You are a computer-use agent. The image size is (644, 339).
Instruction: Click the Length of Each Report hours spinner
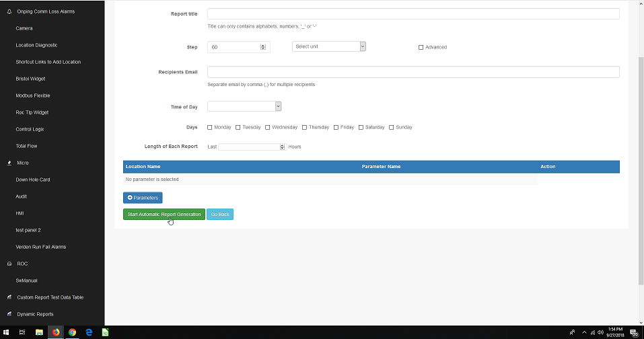tap(283, 147)
